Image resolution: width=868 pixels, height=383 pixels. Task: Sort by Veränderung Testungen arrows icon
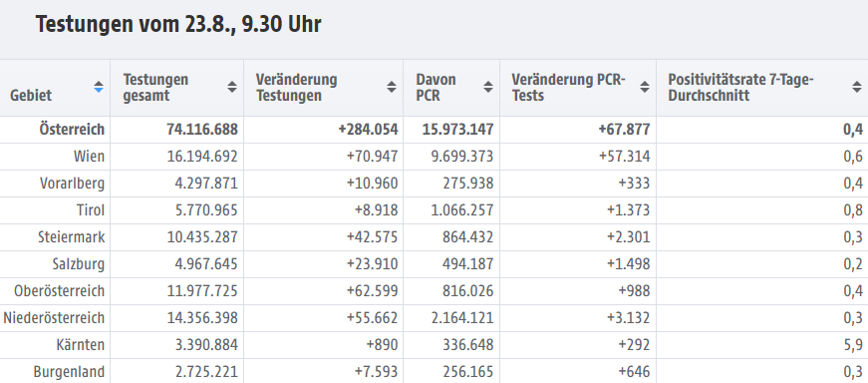392,87
